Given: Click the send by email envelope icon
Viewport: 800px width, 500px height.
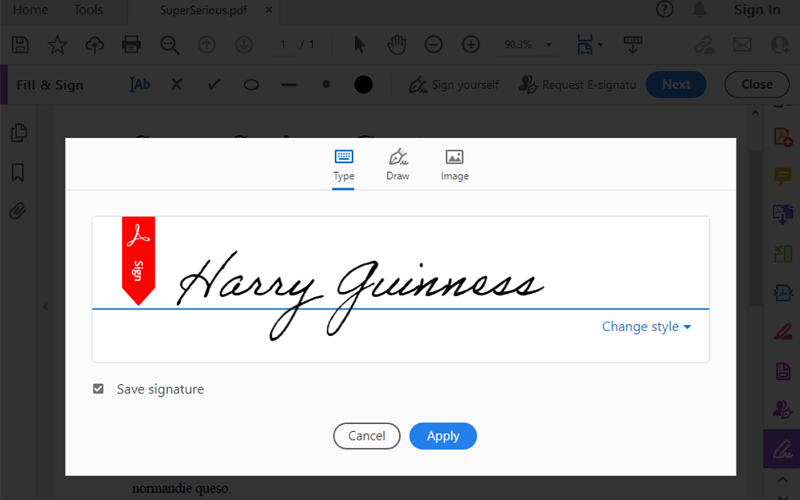Looking at the screenshot, I should coord(742,45).
